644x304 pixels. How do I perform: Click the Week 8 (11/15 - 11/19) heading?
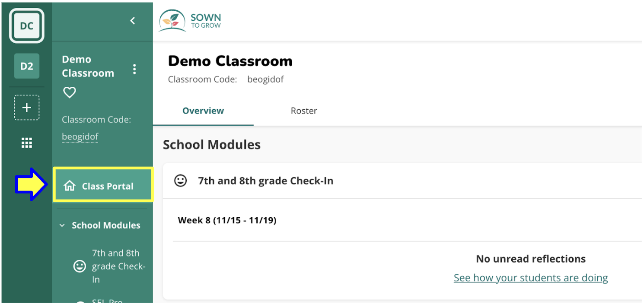227,220
